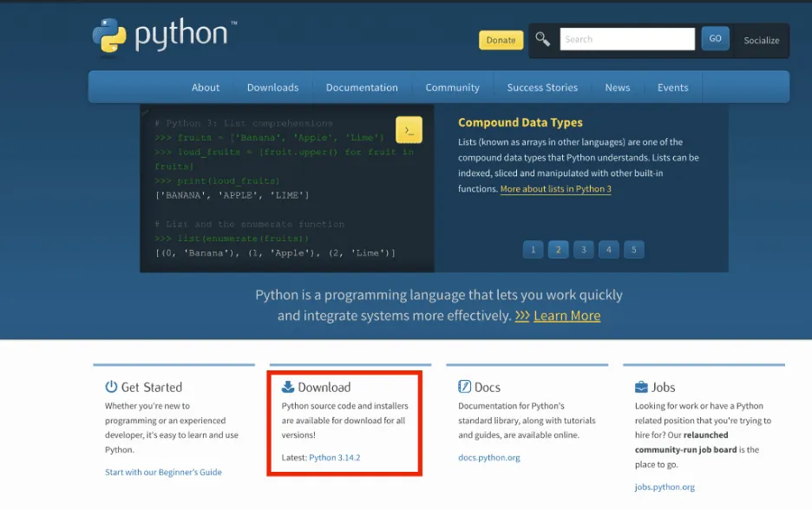
Task: Show slide 5 of the code samples
Action: (634, 250)
